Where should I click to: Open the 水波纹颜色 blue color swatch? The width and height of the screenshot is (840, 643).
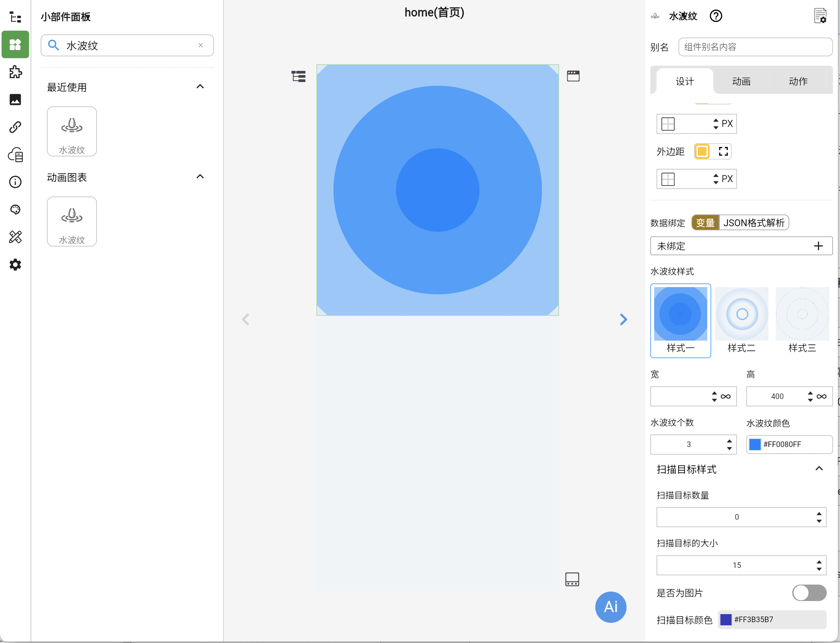754,444
